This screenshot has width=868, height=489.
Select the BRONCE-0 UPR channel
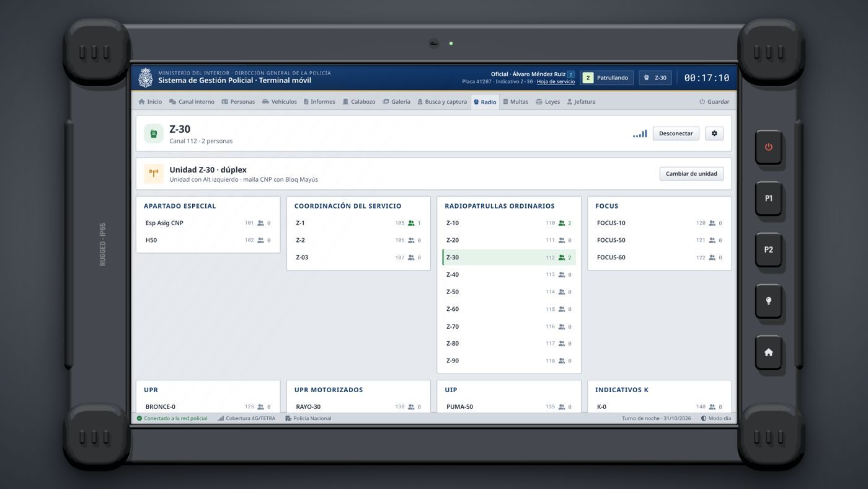pyautogui.click(x=208, y=407)
